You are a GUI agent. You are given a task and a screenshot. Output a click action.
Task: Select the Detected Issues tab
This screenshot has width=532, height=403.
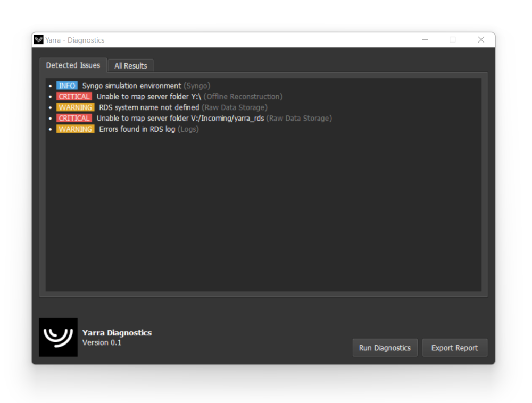tap(73, 65)
